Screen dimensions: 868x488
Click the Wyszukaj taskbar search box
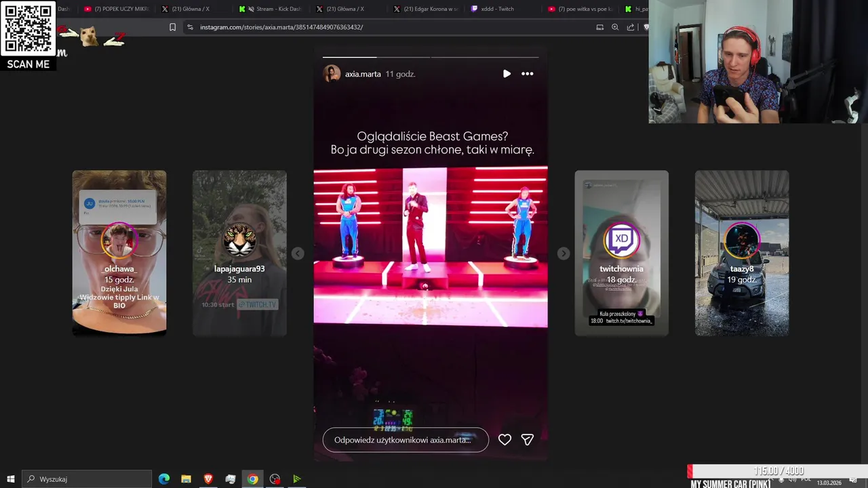(87, 479)
